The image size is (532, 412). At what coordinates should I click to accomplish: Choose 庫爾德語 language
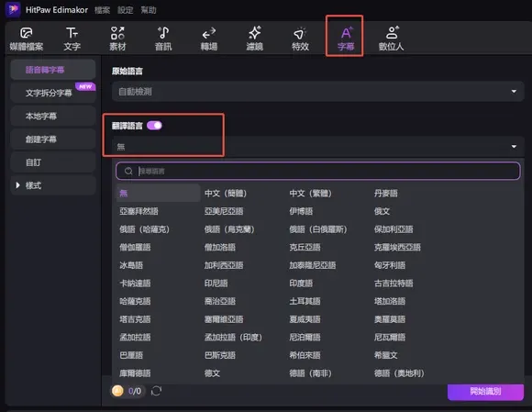click(x=135, y=373)
